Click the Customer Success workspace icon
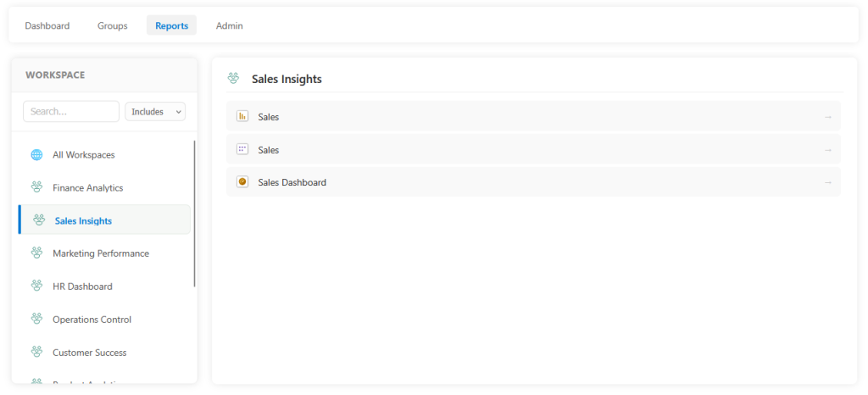 [36, 352]
